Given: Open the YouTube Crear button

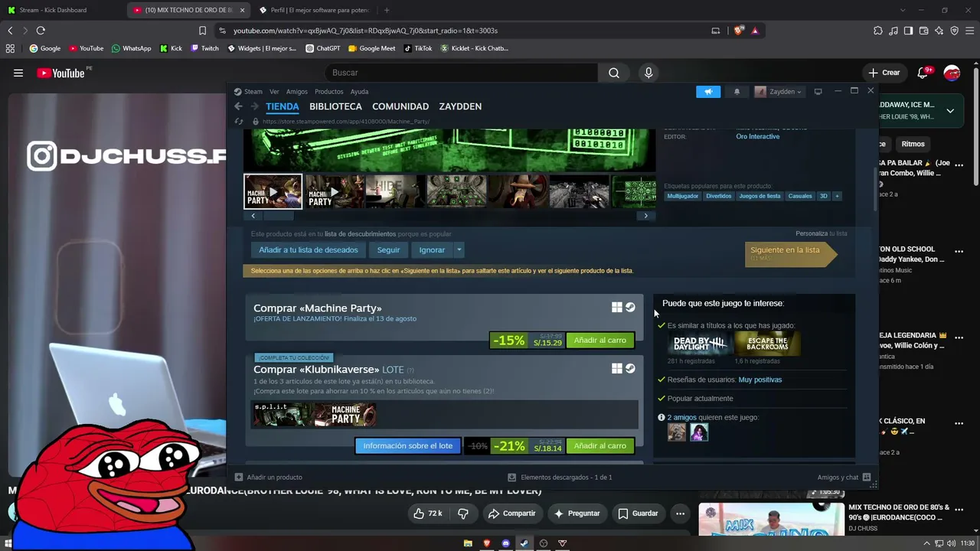Looking at the screenshot, I should [x=884, y=73].
